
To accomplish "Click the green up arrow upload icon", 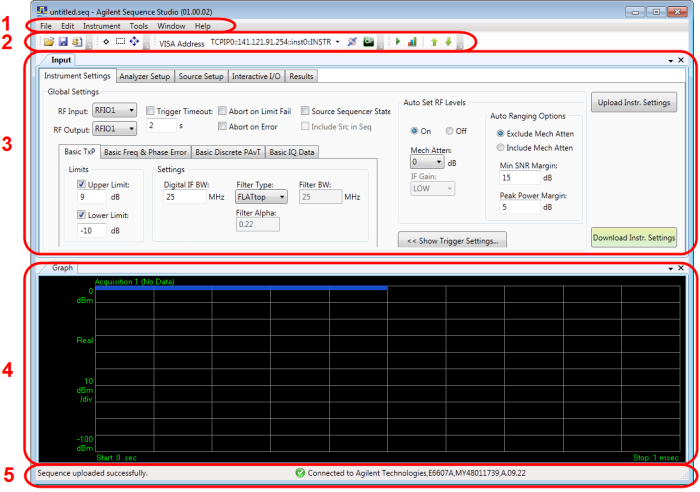I will pos(435,42).
